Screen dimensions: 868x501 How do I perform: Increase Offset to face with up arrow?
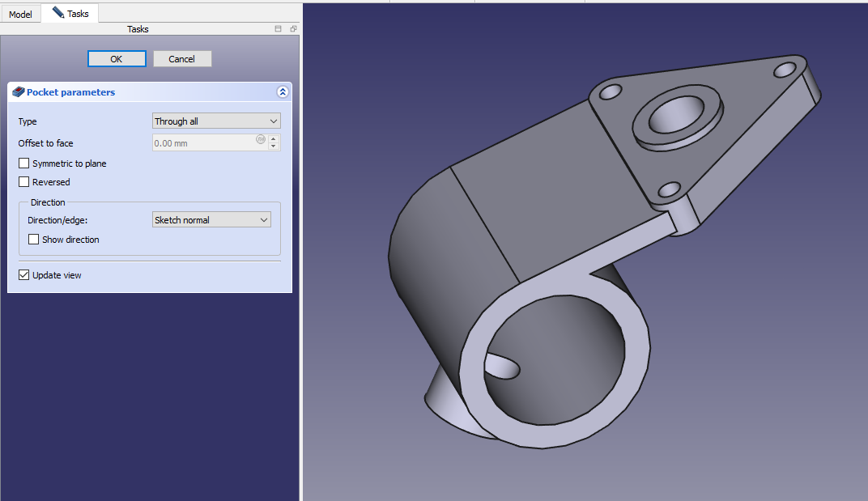coord(274,139)
